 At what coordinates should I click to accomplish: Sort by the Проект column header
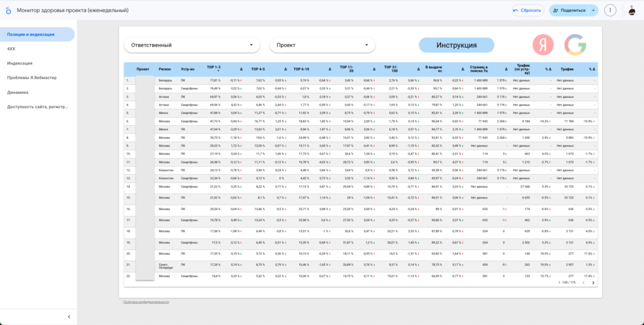143,69
